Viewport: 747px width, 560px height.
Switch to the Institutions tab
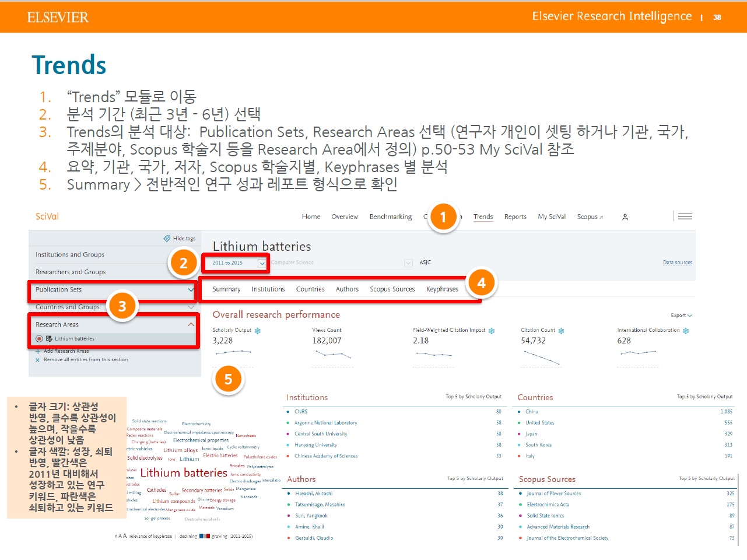[x=268, y=289]
